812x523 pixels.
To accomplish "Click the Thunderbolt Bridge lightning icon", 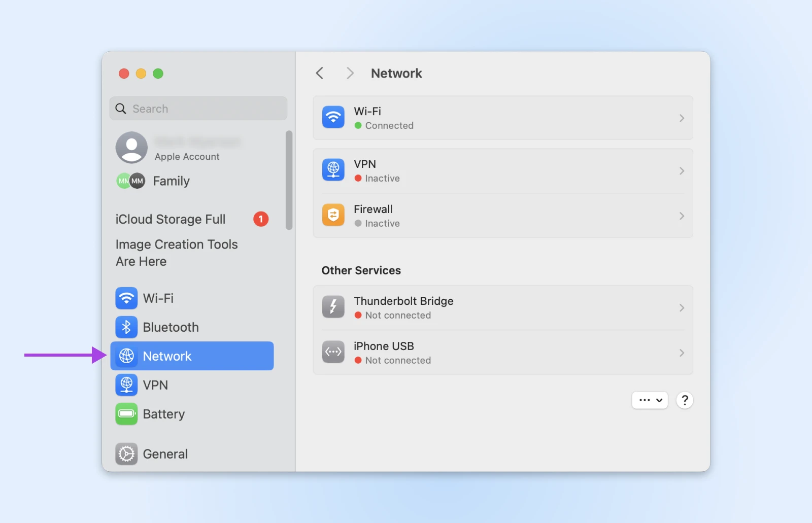I will (333, 307).
